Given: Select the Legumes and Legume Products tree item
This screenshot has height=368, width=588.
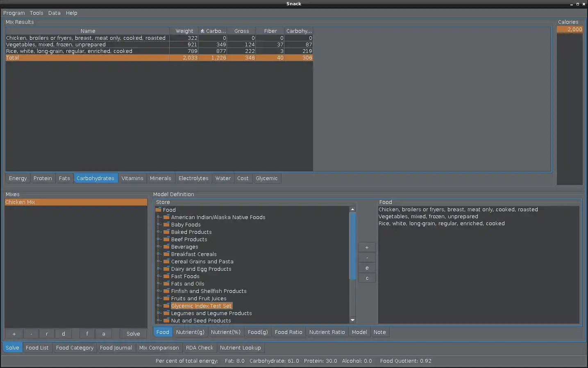Looking at the screenshot, I should pos(211,313).
